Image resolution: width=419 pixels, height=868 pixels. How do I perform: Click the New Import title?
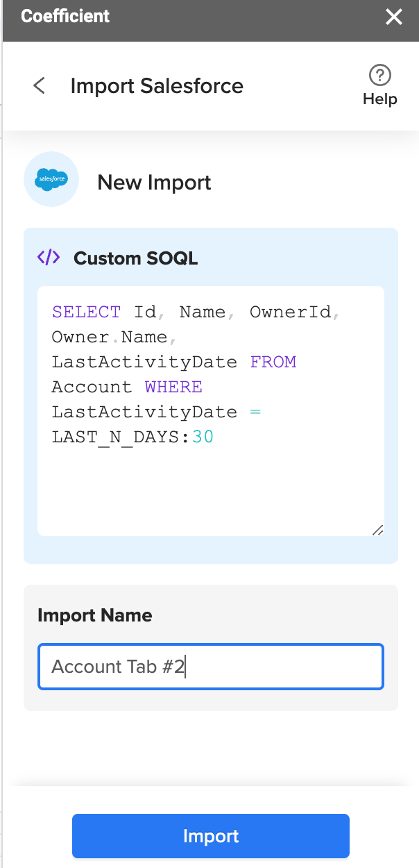(154, 183)
